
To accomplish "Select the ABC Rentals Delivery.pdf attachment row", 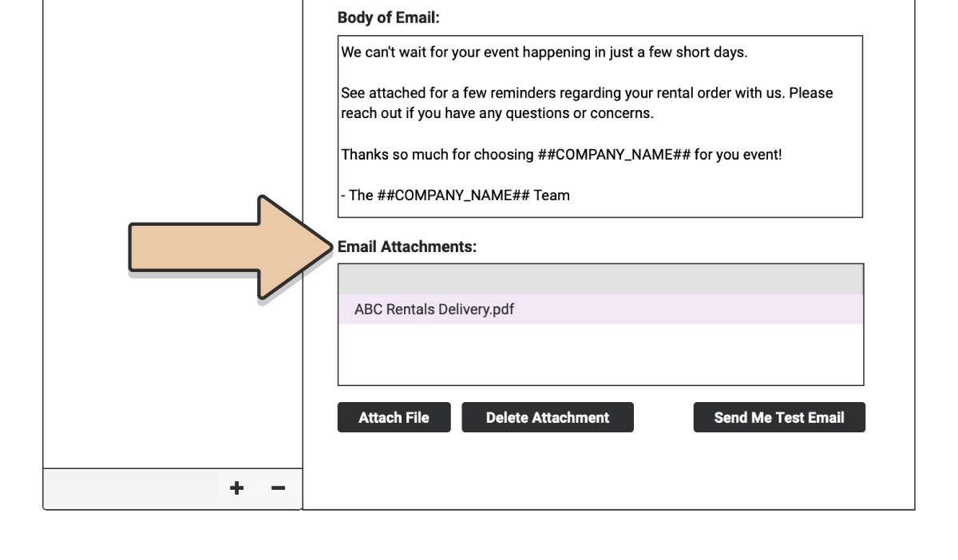I will (x=600, y=310).
